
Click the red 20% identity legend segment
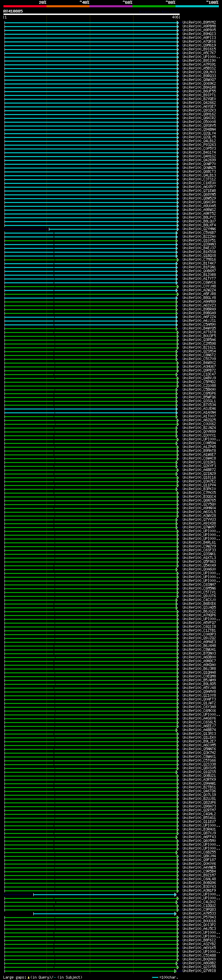click(25, 6)
